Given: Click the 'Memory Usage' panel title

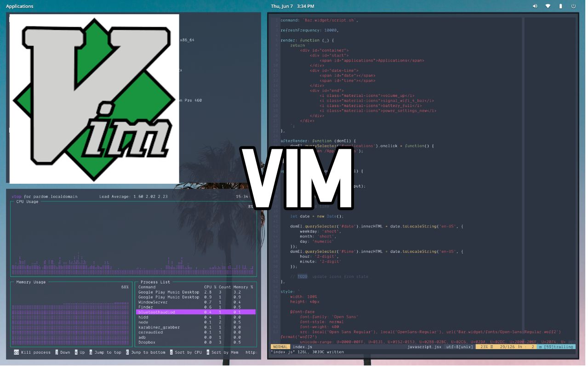Looking at the screenshot, I should pos(31,282).
